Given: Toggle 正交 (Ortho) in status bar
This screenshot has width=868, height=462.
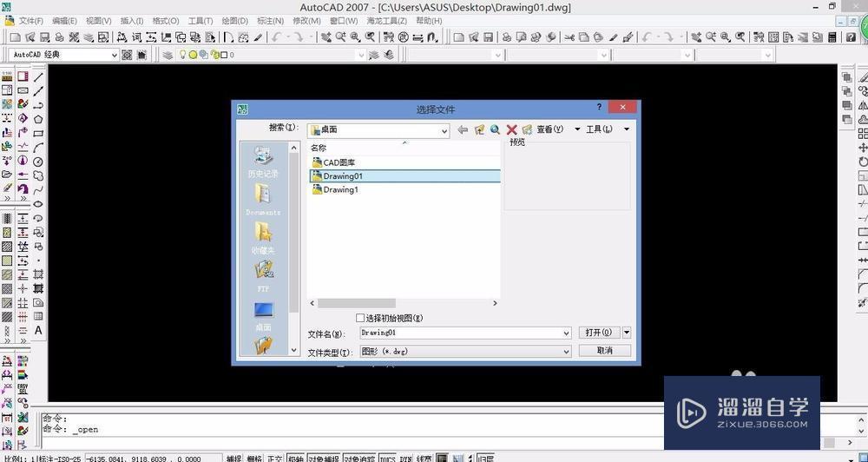Looking at the screenshot, I should point(274,459).
